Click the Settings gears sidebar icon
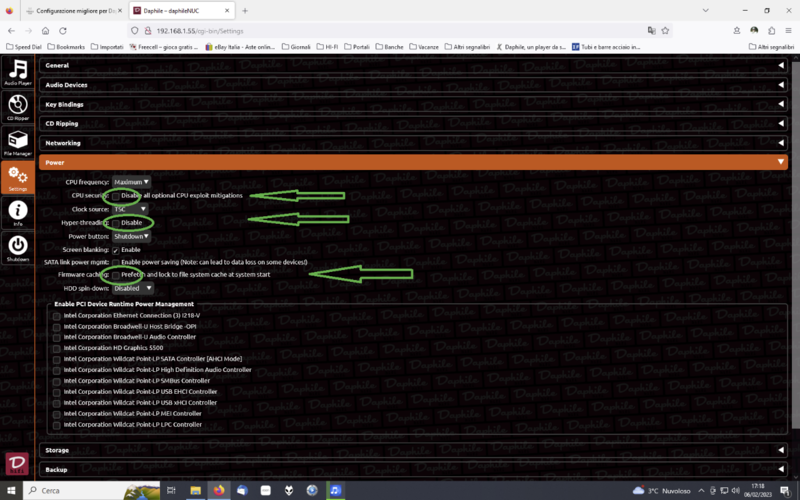The height and width of the screenshot is (500, 800). coord(17,178)
